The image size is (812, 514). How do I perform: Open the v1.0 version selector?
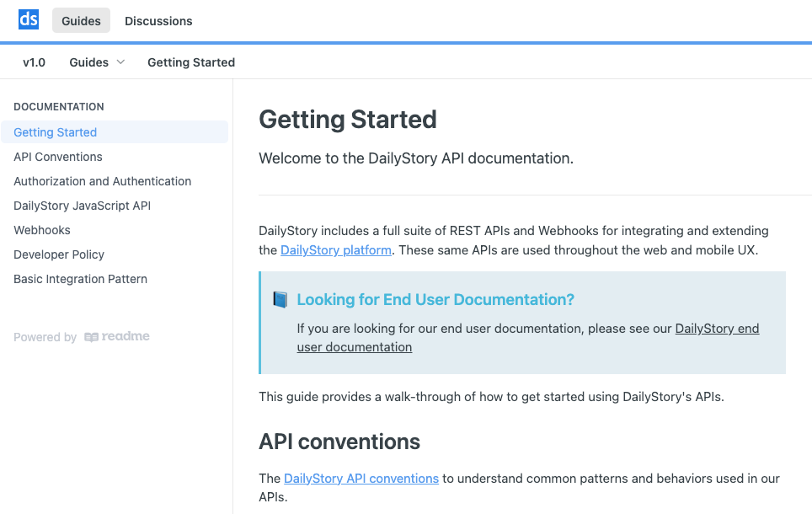[35, 62]
